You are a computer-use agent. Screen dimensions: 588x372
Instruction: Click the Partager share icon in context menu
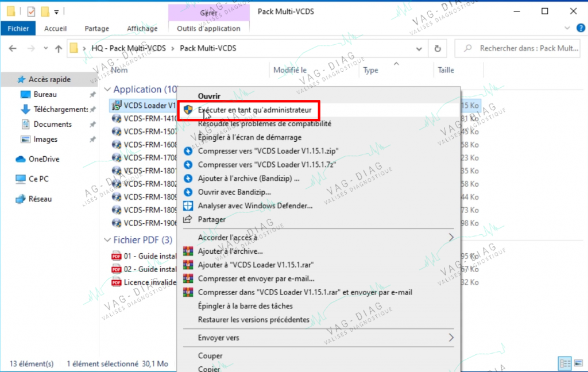click(188, 219)
